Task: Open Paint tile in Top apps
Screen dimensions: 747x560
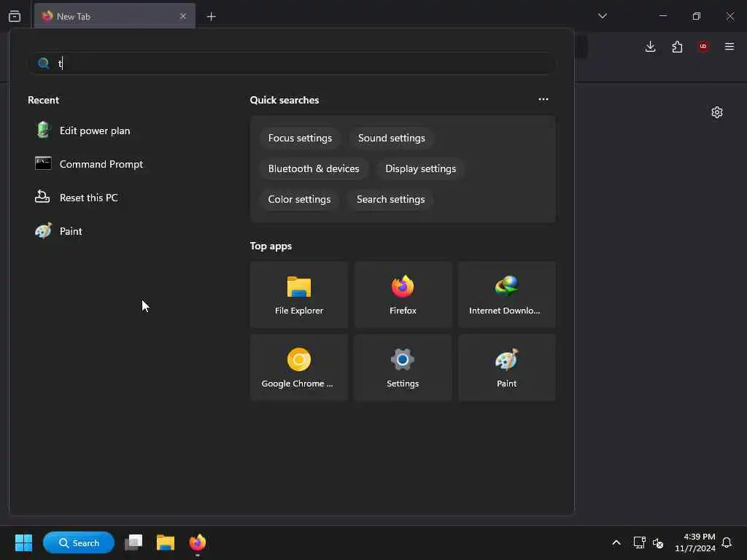Action: pos(506,367)
